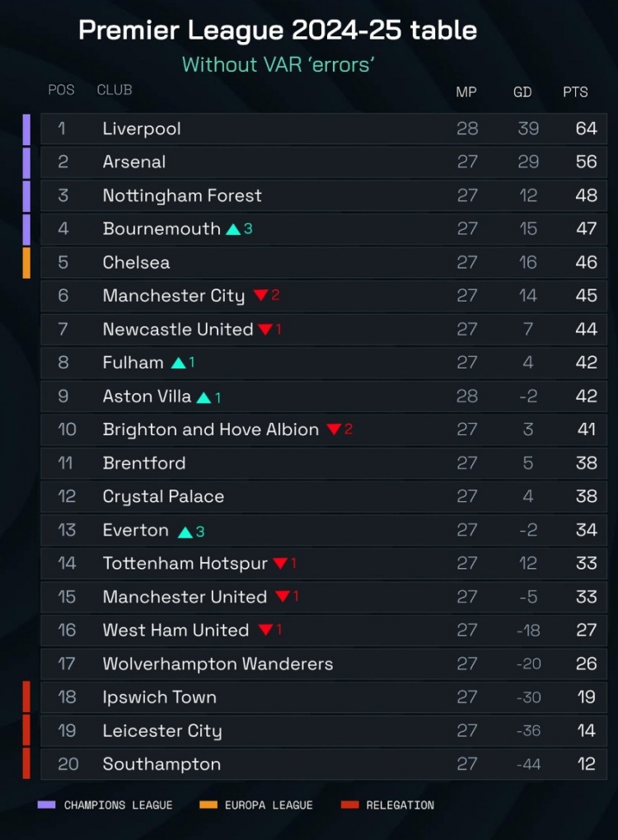
Task: Click the GD column header
Action: click(522, 92)
